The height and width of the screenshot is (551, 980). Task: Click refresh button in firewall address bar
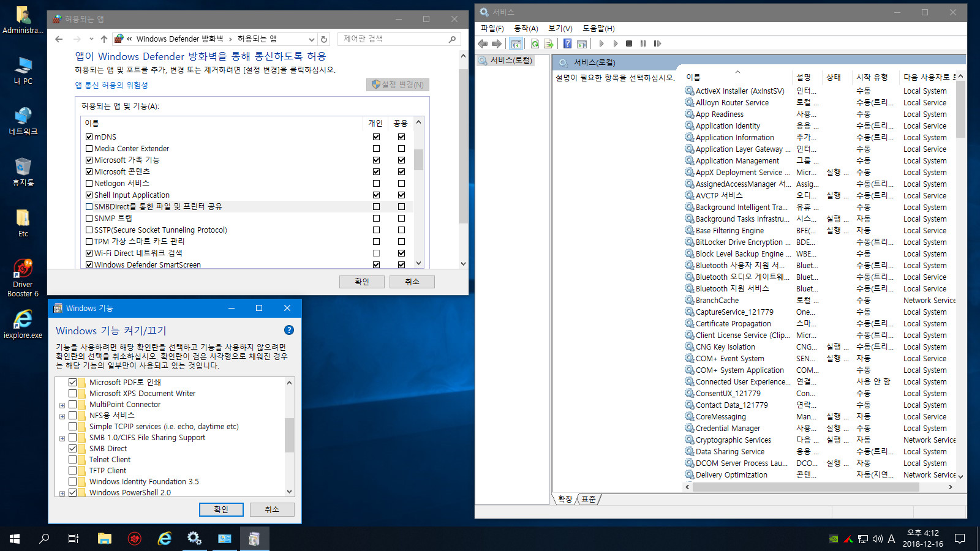[x=324, y=39]
